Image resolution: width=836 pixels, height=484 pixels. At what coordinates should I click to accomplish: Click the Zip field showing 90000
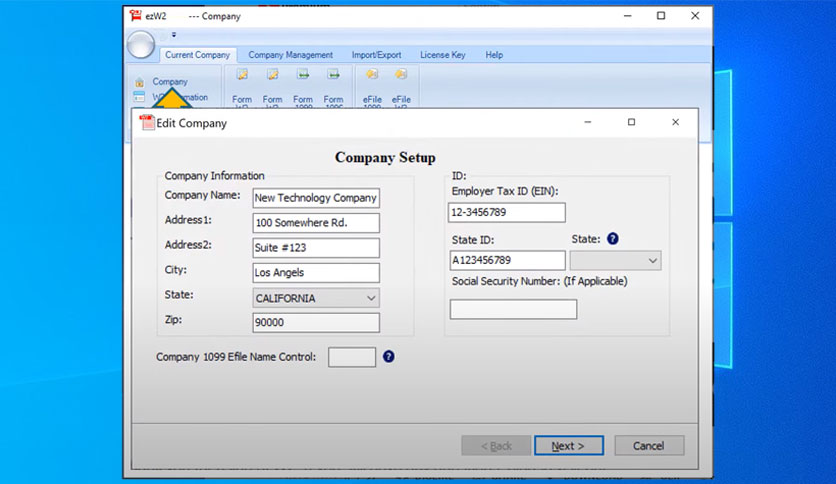[316, 322]
